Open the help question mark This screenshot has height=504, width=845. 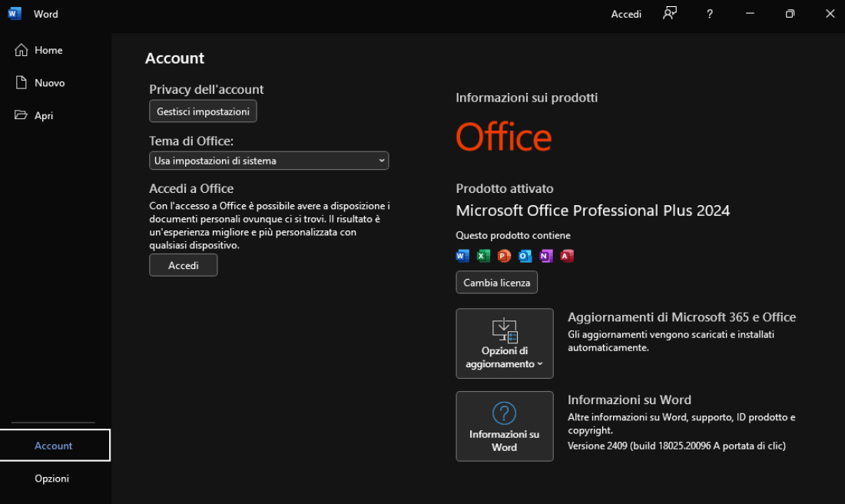pos(710,14)
